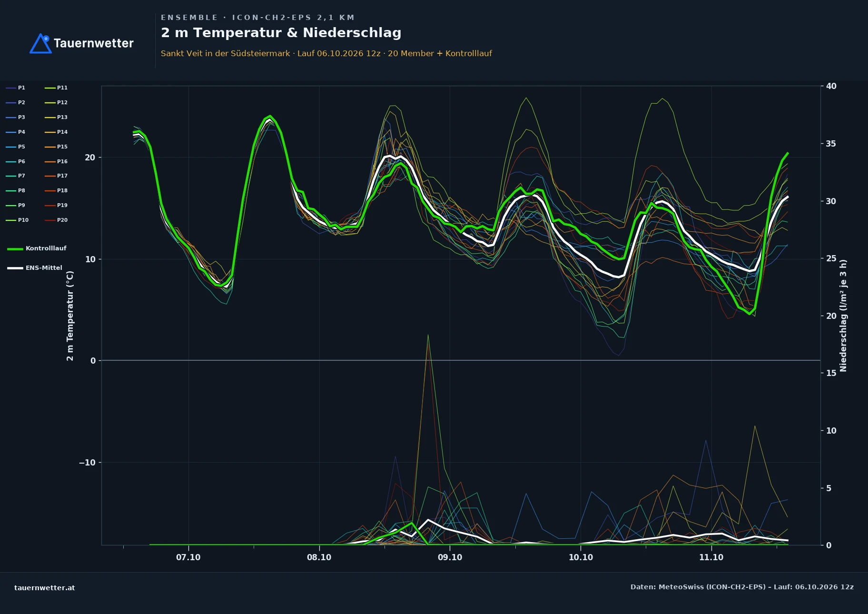Image resolution: width=868 pixels, height=614 pixels.
Task: Click the 08.10 date axis label
Action: (319, 557)
